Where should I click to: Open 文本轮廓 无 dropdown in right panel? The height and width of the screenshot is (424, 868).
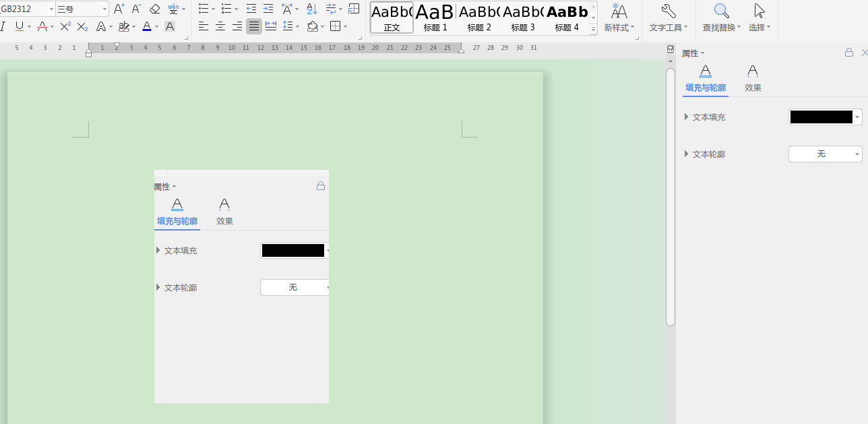(x=825, y=154)
